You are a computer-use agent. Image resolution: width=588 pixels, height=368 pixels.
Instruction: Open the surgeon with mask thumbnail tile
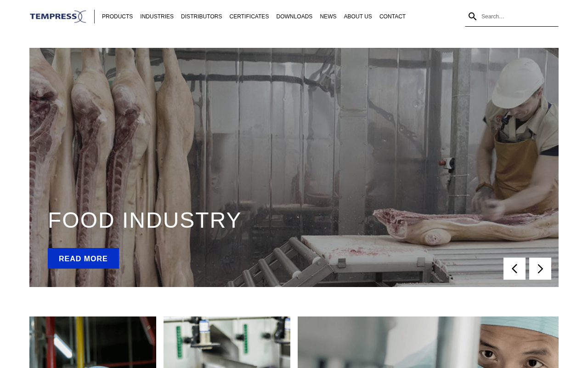pyautogui.click(x=428, y=342)
